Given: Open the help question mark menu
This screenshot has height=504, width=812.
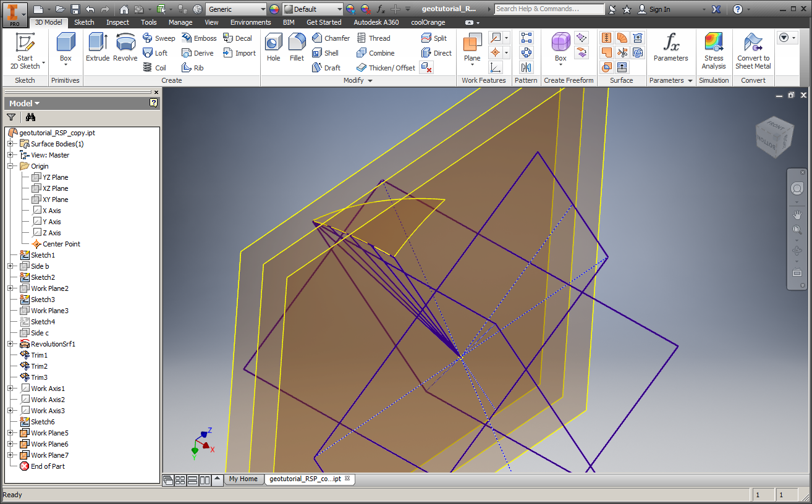Looking at the screenshot, I should pos(738,9).
